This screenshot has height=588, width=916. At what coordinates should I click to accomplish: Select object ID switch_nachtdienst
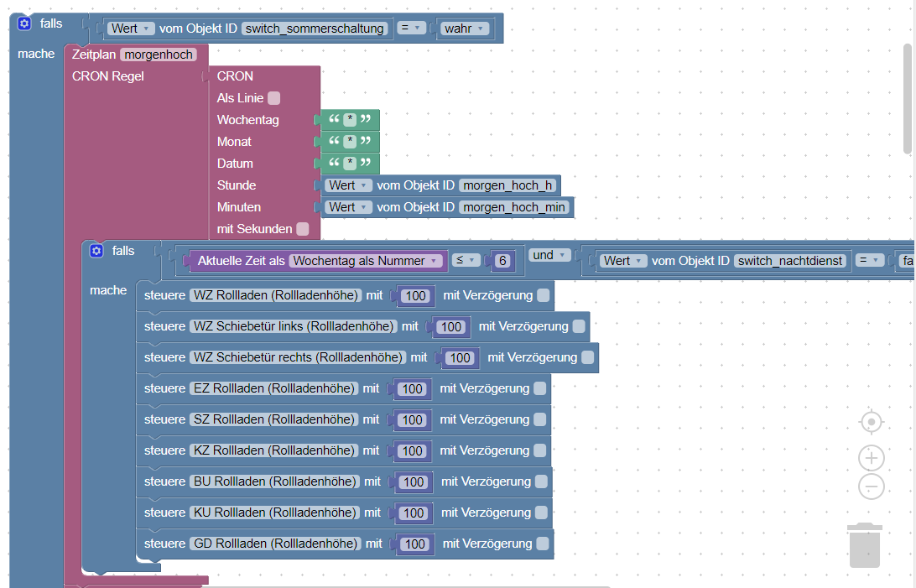(x=790, y=261)
